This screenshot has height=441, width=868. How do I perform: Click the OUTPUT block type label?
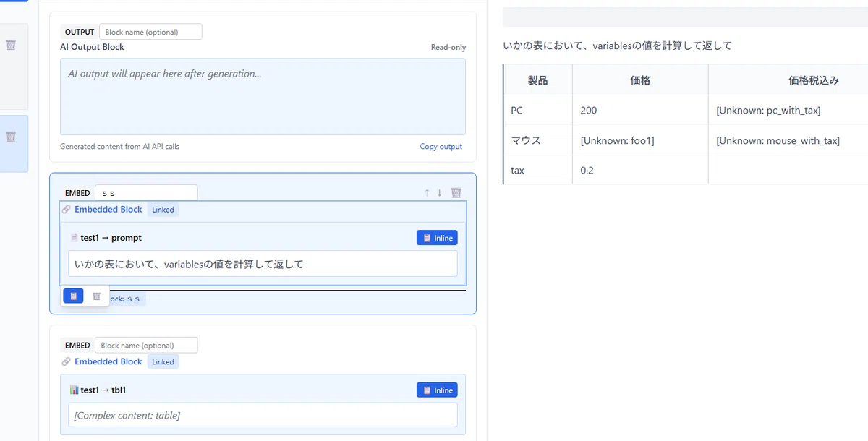tap(80, 32)
